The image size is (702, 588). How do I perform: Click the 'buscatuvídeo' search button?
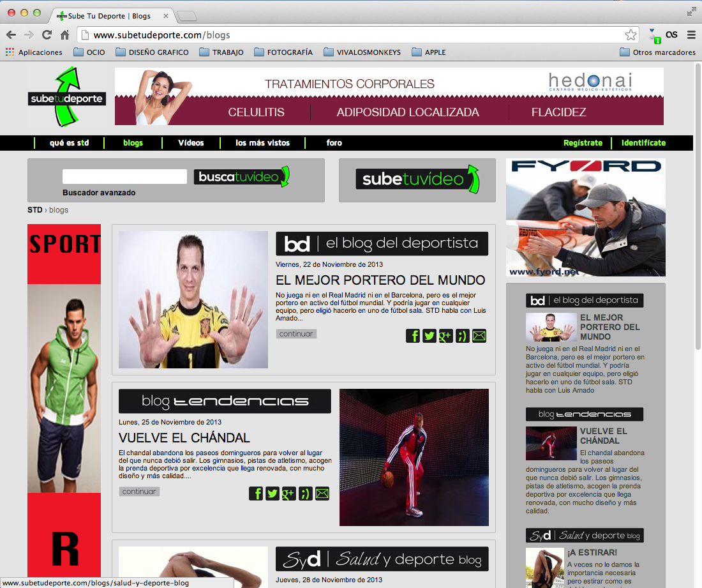click(241, 177)
